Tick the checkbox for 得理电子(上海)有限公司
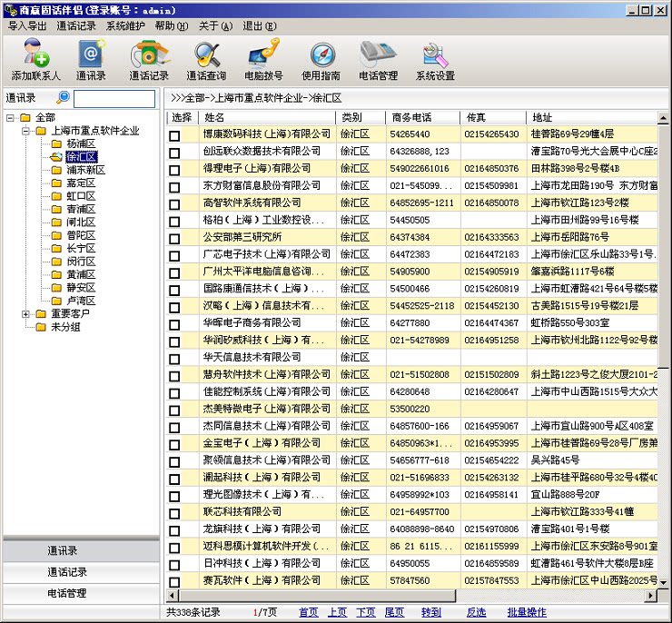Viewport: 672px width, 623px height. point(174,170)
